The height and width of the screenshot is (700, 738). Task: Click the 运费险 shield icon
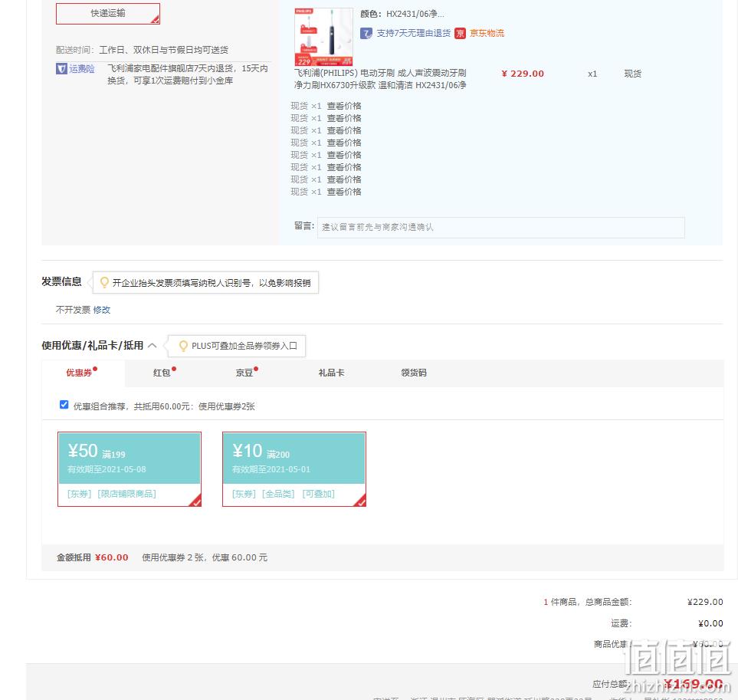(x=61, y=69)
